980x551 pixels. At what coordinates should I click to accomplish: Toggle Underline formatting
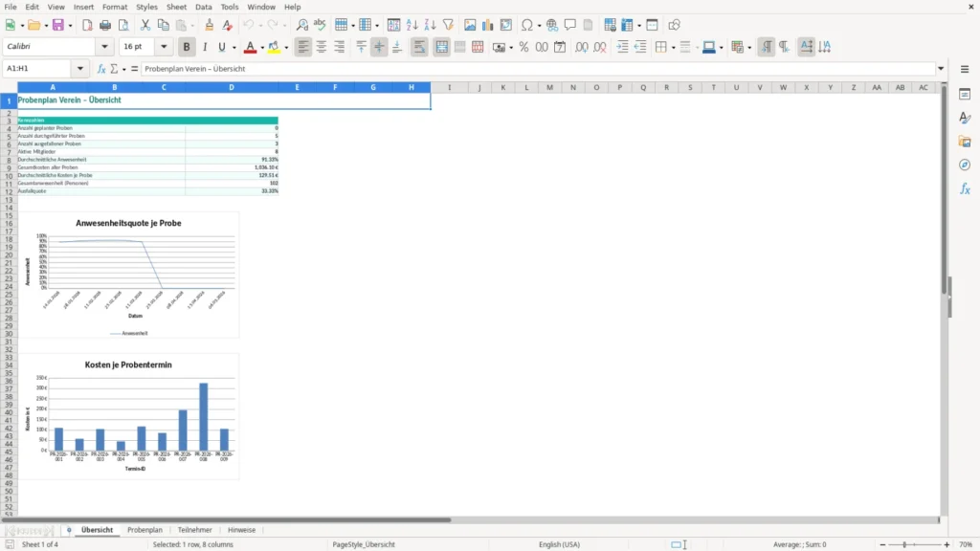coord(221,47)
